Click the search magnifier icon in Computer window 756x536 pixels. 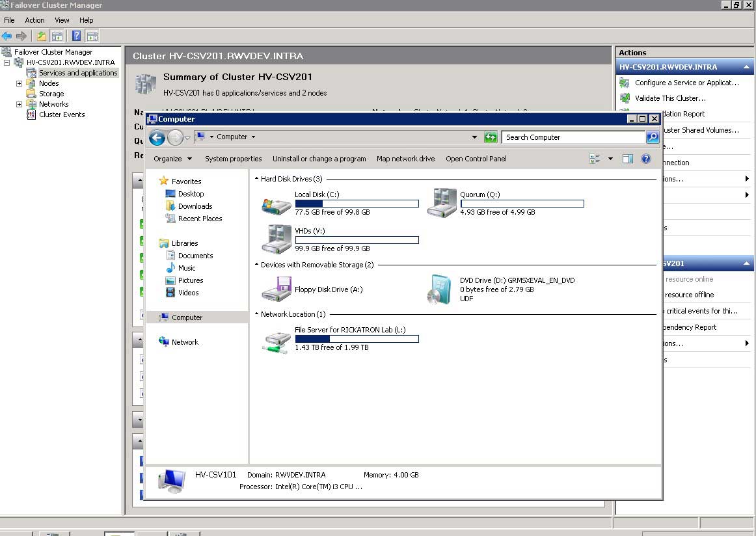pos(653,137)
